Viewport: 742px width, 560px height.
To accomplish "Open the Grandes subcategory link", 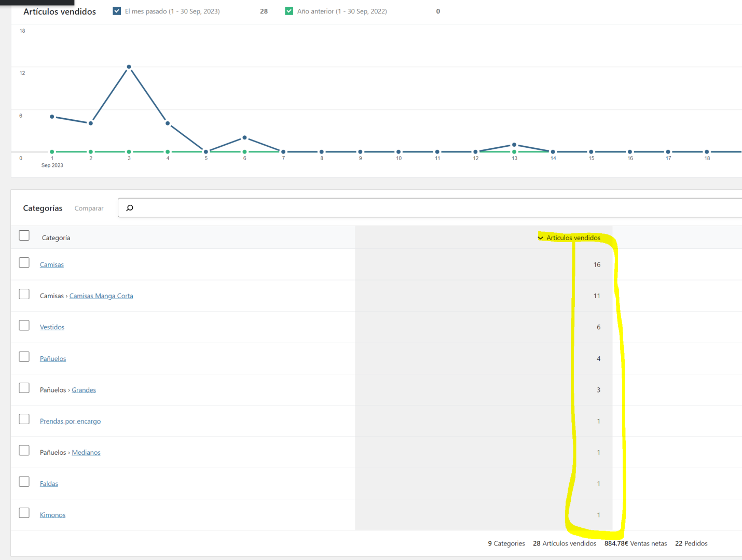I will click(84, 390).
